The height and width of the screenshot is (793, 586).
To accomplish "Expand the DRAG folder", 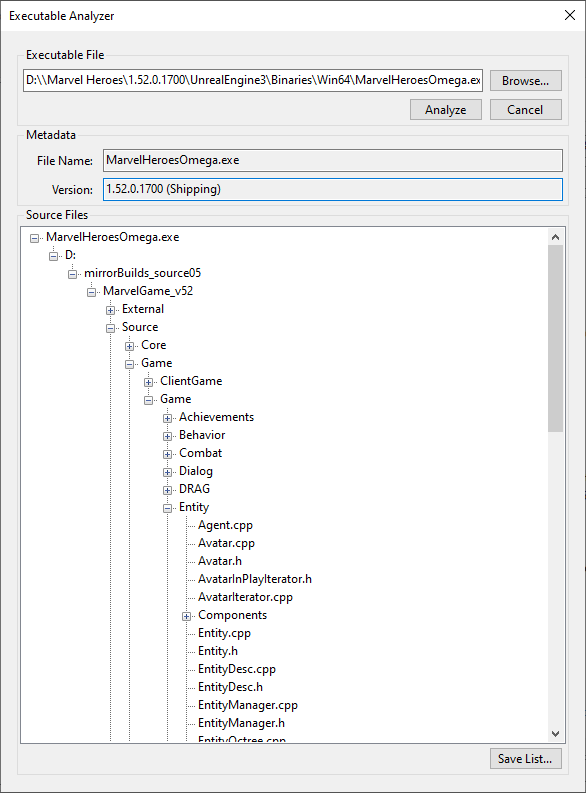I will pos(167,491).
